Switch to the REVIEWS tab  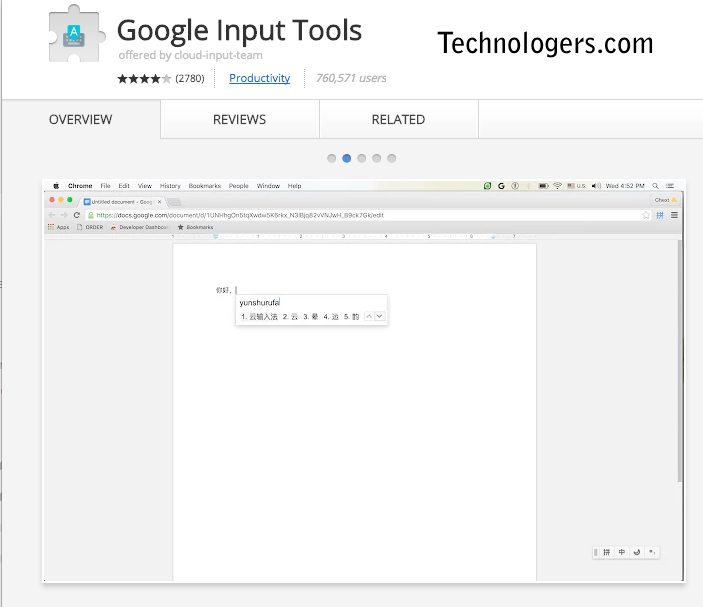pos(239,120)
